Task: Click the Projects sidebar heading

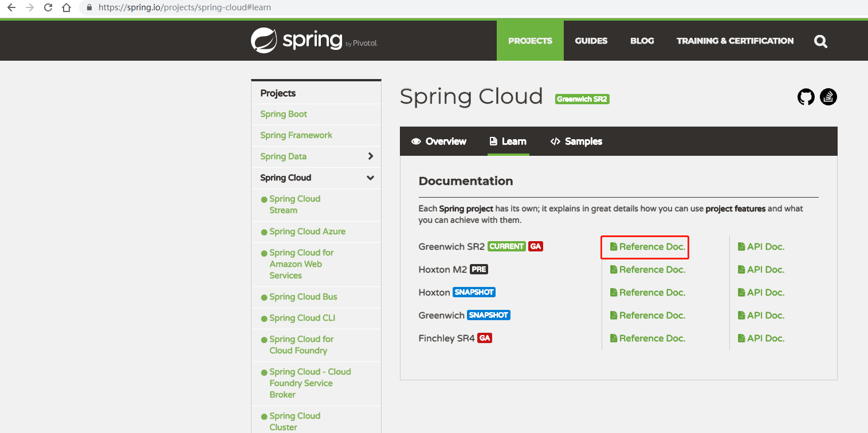Action: point(278,93)
